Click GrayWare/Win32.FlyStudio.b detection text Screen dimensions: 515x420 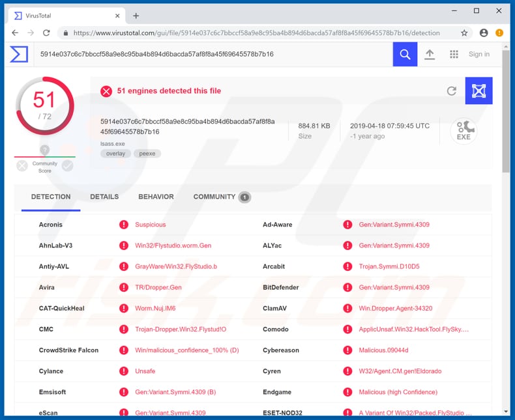pyautogui.click(x=176, y=266)
